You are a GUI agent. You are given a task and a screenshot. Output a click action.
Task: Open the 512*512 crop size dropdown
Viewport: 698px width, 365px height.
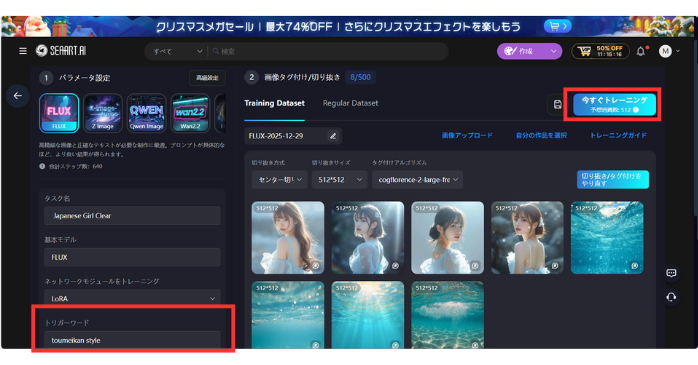pos(339,180)
